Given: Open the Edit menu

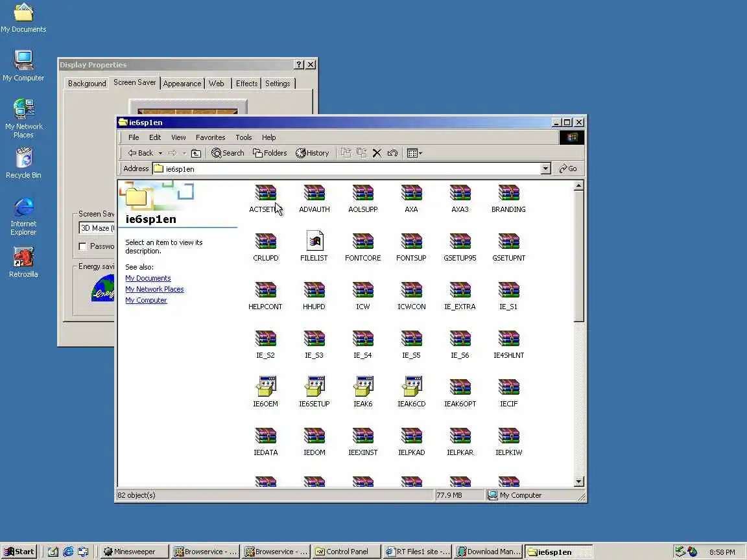Looking at the screenshot, I should (155, 137).
